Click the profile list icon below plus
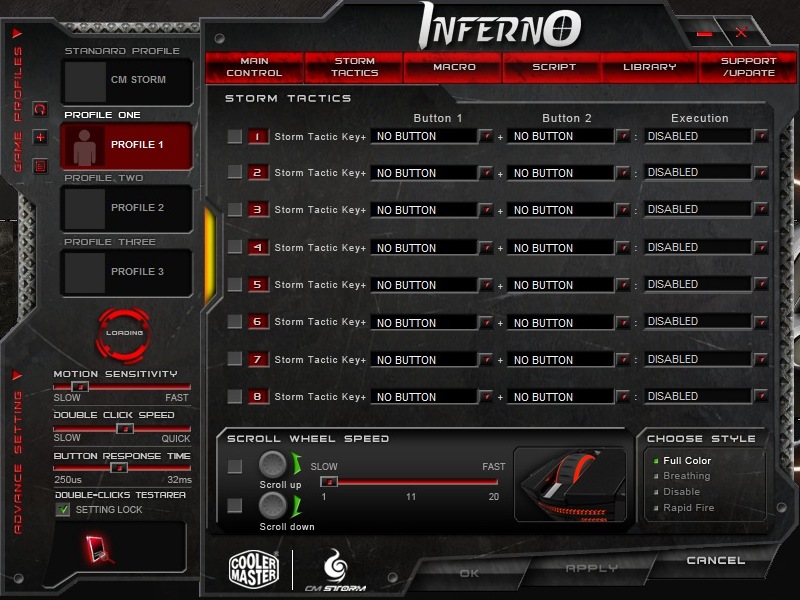 [40, 166]
